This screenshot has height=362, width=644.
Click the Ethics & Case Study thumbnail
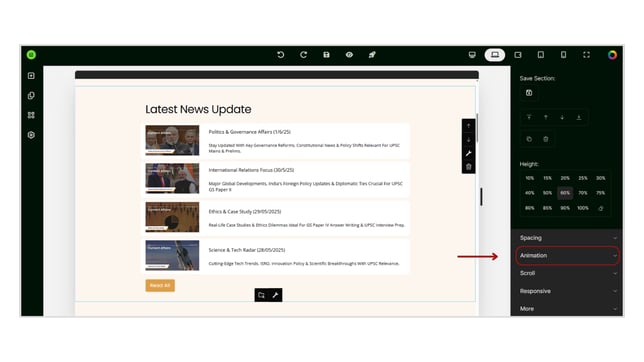click(x=172, y=217)
